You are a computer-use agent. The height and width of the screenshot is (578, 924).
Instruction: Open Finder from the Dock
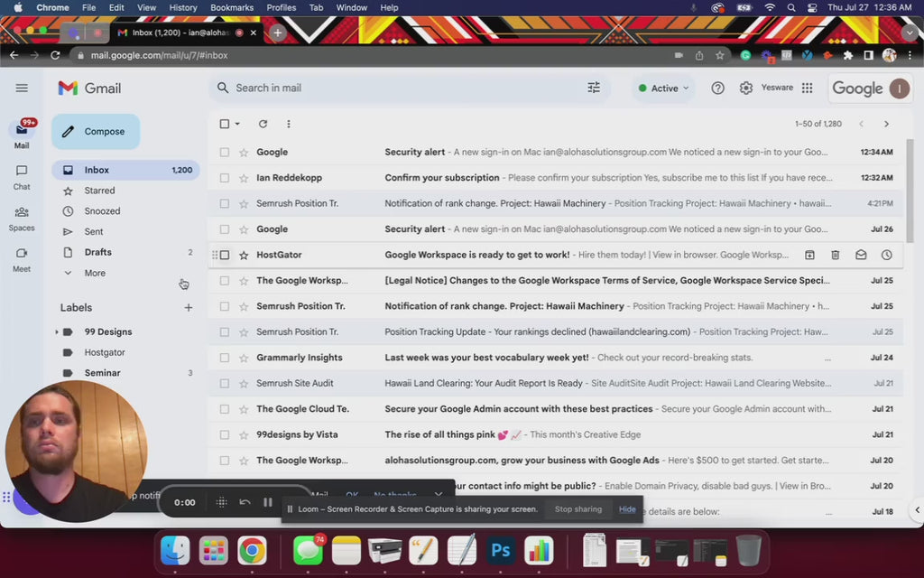click(175, 551)
